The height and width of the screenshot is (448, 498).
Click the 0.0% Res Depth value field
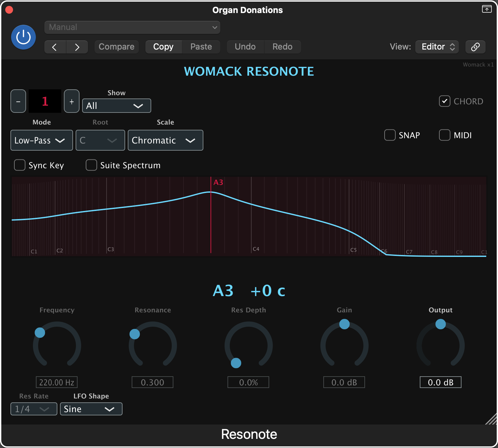click(x=248, y=382)
